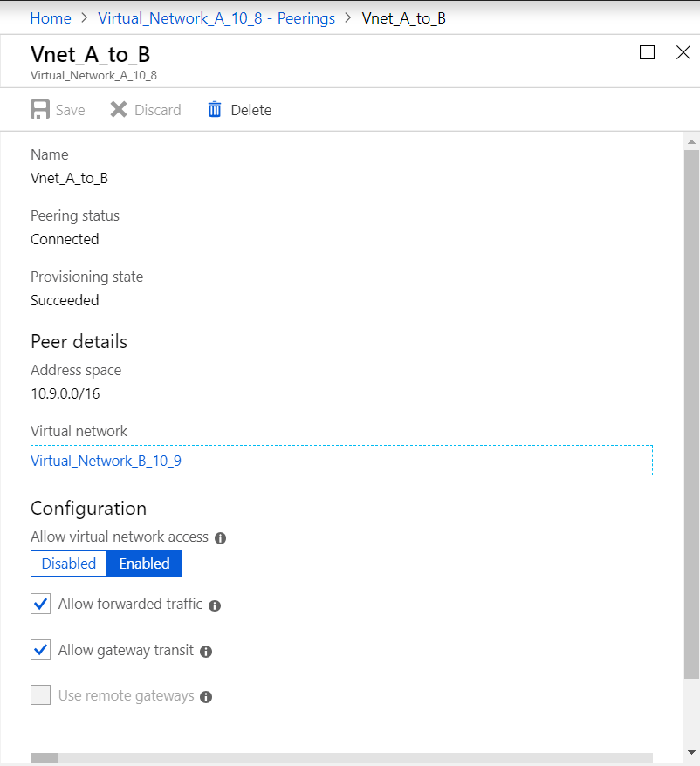Click the Save floppy disk icon

click(40, 110)
